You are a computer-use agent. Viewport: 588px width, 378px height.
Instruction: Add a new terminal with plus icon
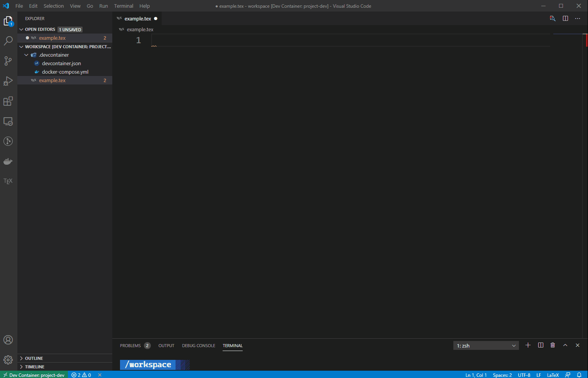point(528,345)
